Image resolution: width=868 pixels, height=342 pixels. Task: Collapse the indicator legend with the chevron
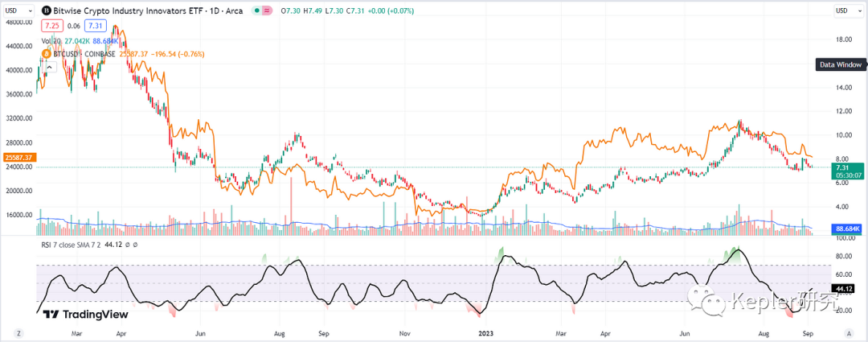[49, 67]
